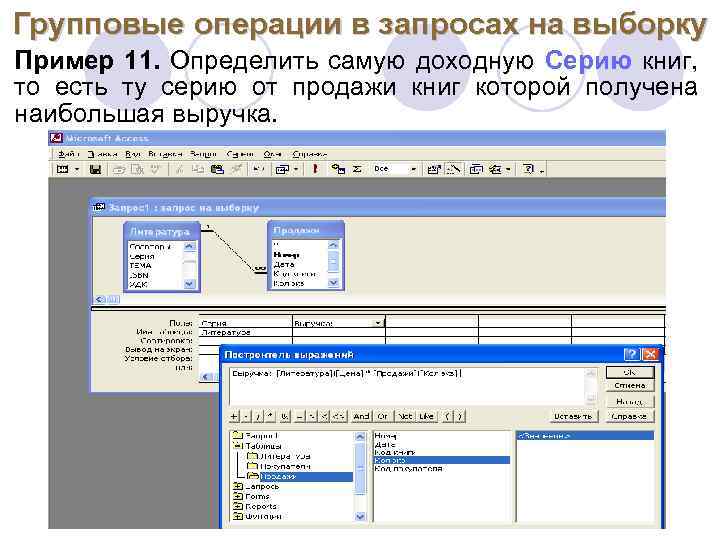
Task: Collapse the Таблицы tree node
Action: pos(237,446)
